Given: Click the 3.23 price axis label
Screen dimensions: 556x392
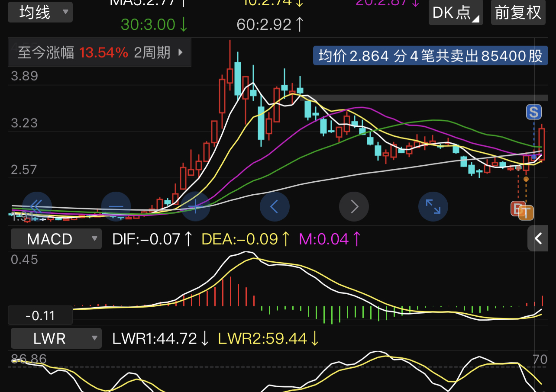Looking at the screenshot, I should 25,123.
